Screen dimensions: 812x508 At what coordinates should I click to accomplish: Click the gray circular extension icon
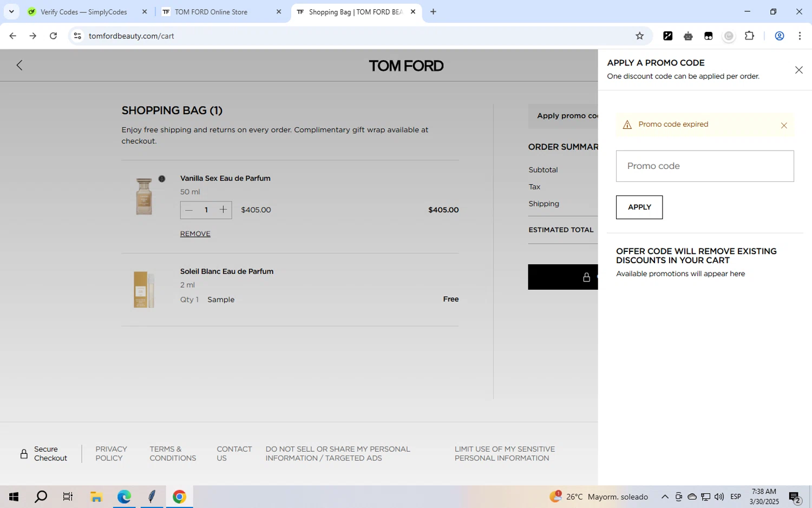729,36
